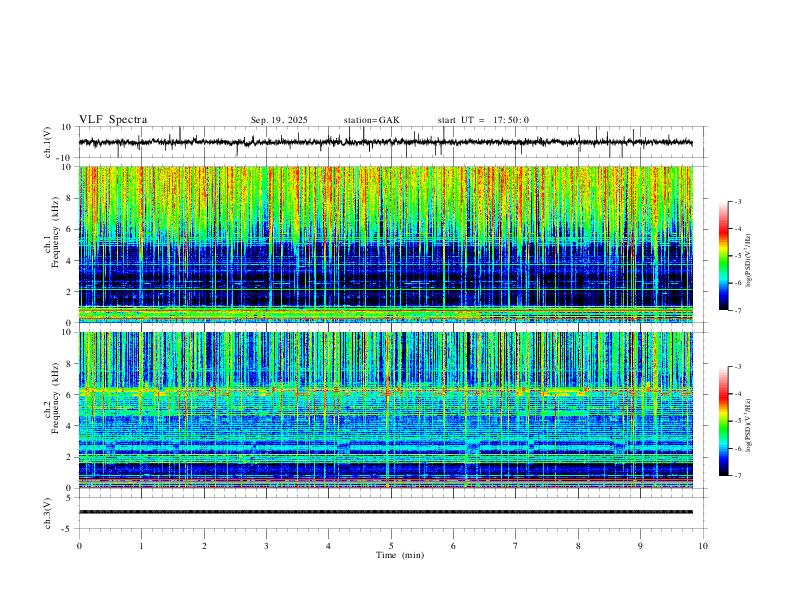
Task: Click the ch.2 color scale bar
Action: tap(723, 421)
